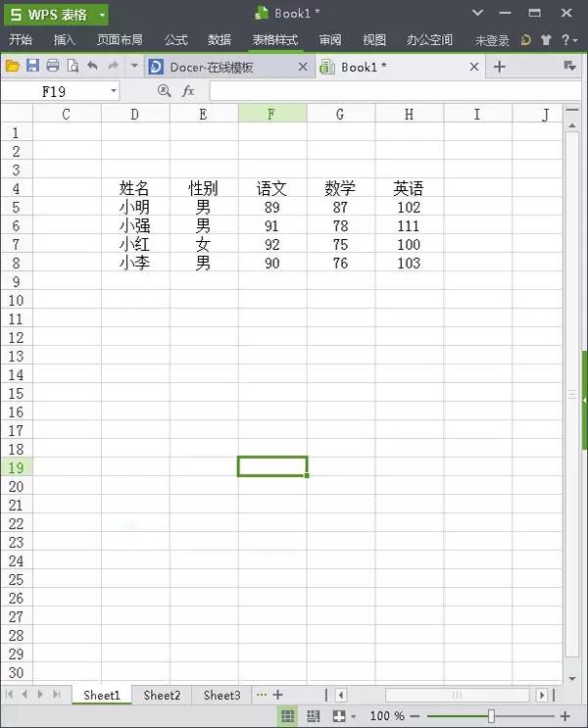Open the 审阅 ribbon tab
Screen dimensions: 588x728
(x=330, y=40)
